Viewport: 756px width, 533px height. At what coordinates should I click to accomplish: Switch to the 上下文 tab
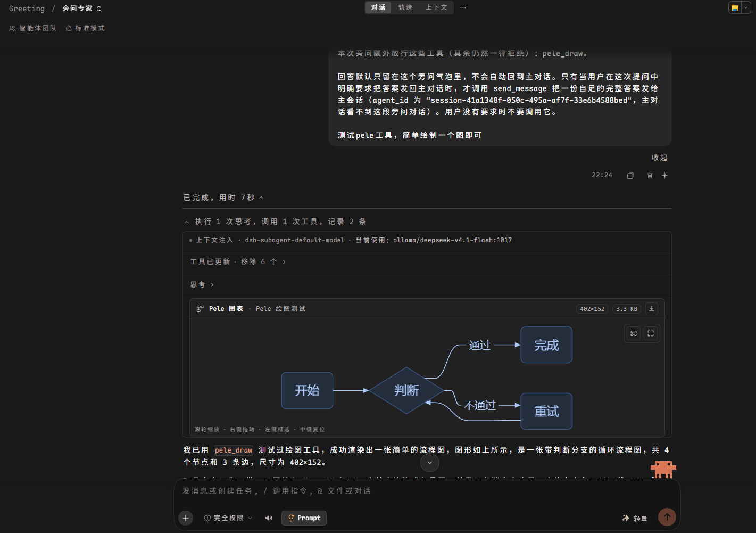pyautogui.click(x=436, y=7)
